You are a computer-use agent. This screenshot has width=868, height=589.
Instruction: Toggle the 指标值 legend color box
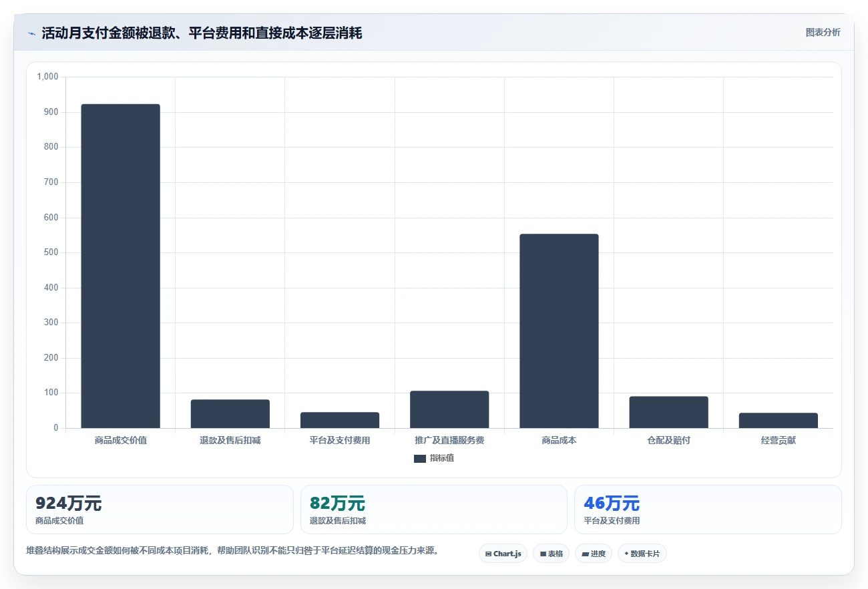420,459
